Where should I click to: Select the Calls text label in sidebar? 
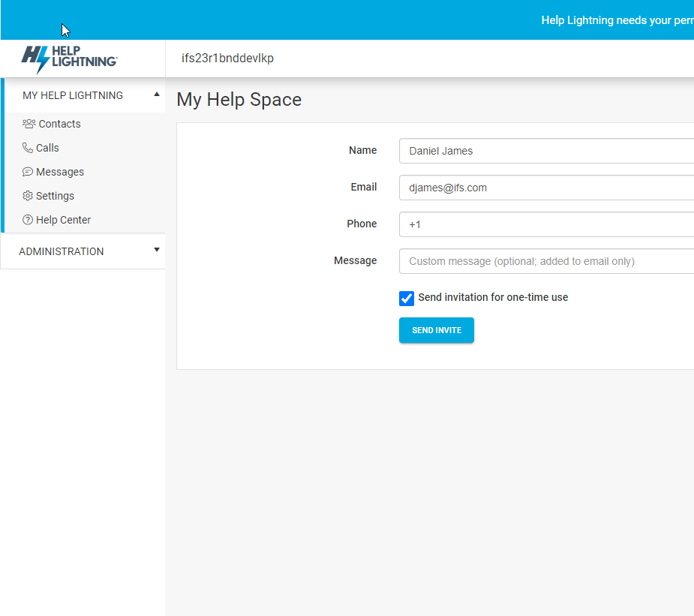(x=47, y=148)
